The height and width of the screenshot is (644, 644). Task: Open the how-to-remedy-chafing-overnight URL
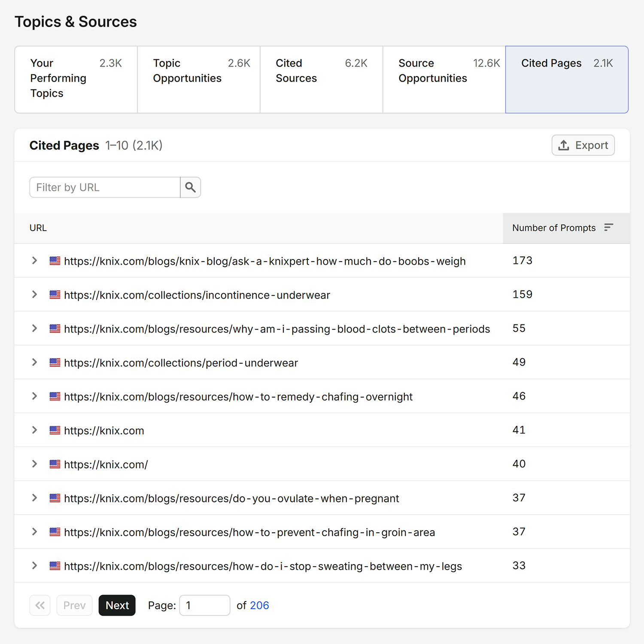pos(238,397)
